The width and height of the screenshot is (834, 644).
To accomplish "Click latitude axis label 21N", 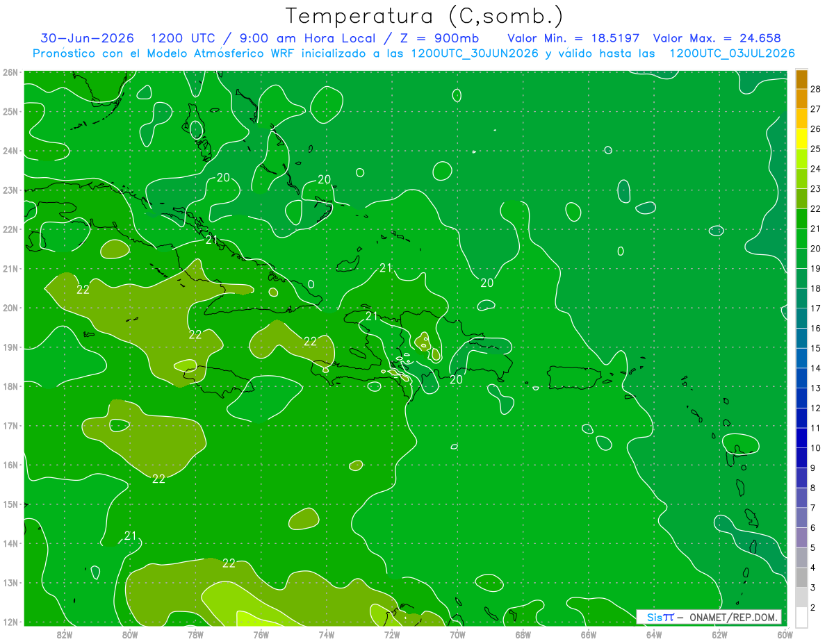I will coord(10,268).
